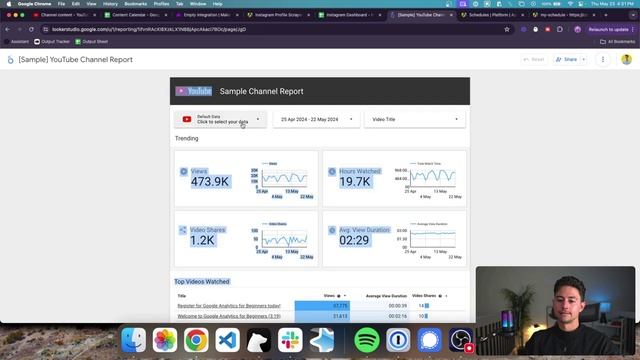Image resolution: width=640 pixels, height=360 pixels.
Task: Switch to the Channel content YouTube tab
Action: 64,15
